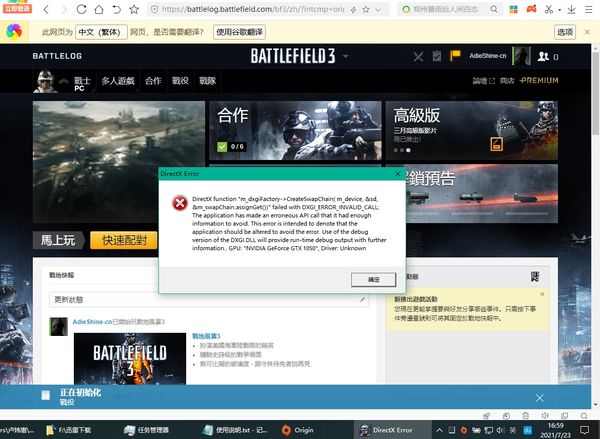Click the pencil icon in the status field
Screen dimensions: 600x439
(362, 300)
